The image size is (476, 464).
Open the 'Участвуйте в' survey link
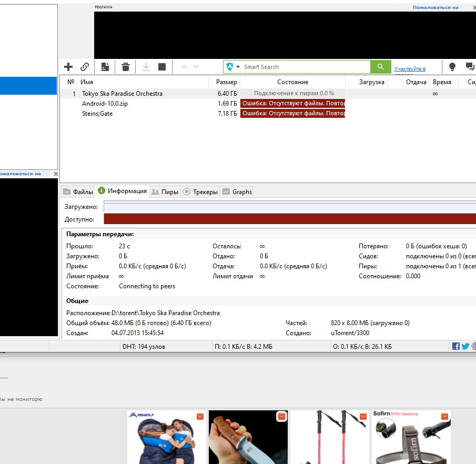click(x=410, y=69)
